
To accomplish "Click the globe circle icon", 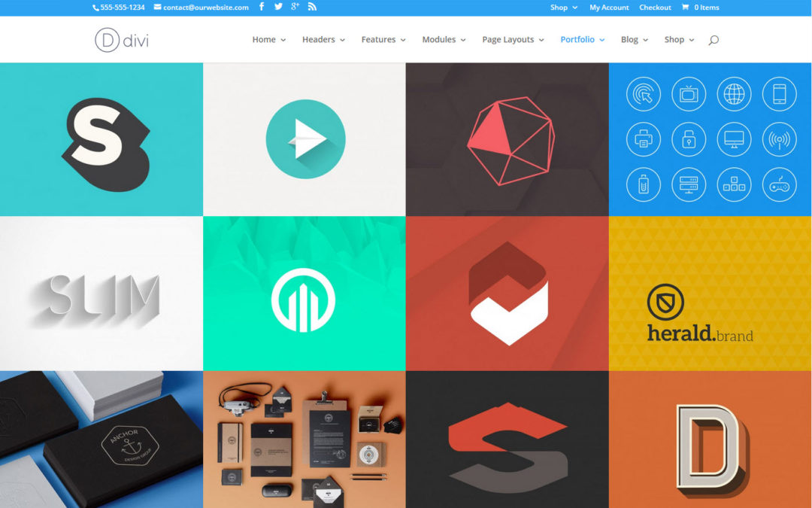I will 734,94.
